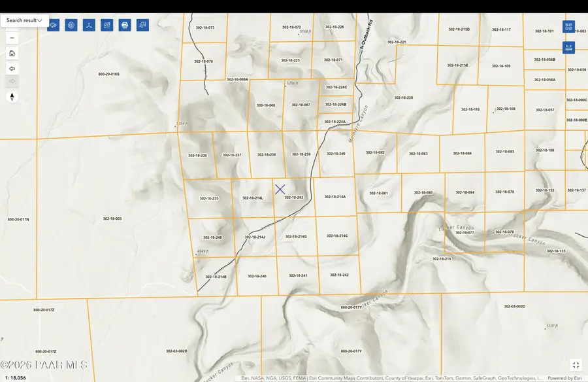Viewport: 588px width, 382px height.
Task: Reset map orientation with compass
Action: pos(12,97)
